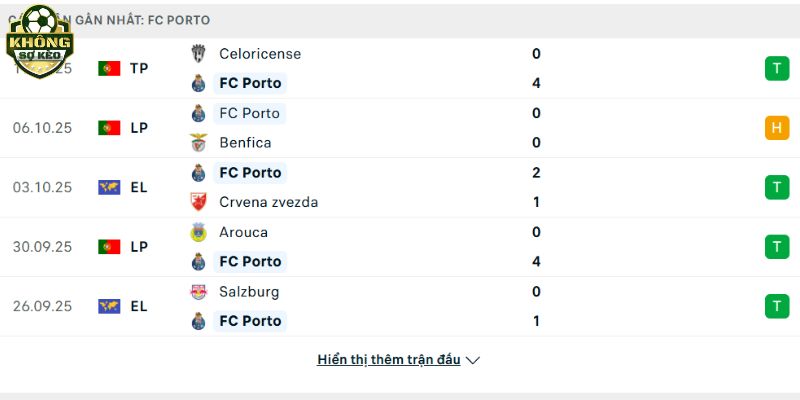Open the Salzburg team name
Image resolution: width=800 pixels, height=400 pixels.
coord(249,292)
